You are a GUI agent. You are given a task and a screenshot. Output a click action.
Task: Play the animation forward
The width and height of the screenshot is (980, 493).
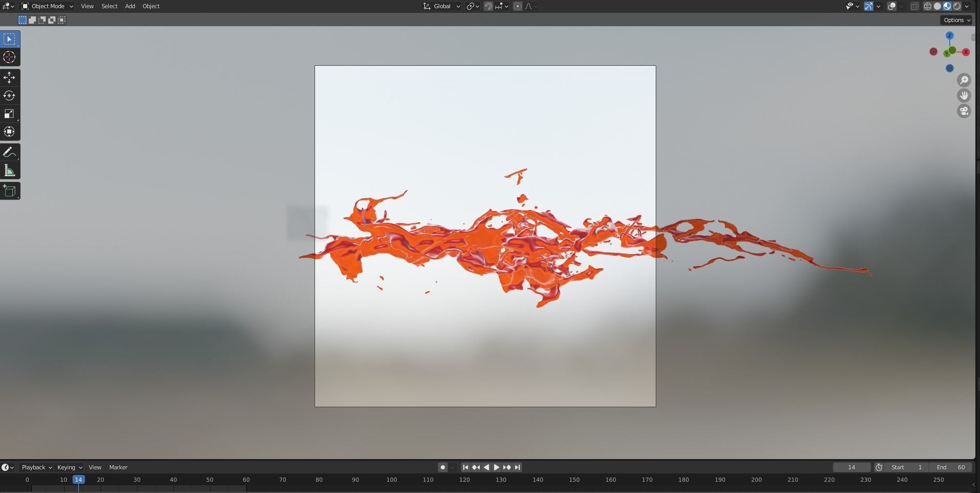tap(496, 467)
